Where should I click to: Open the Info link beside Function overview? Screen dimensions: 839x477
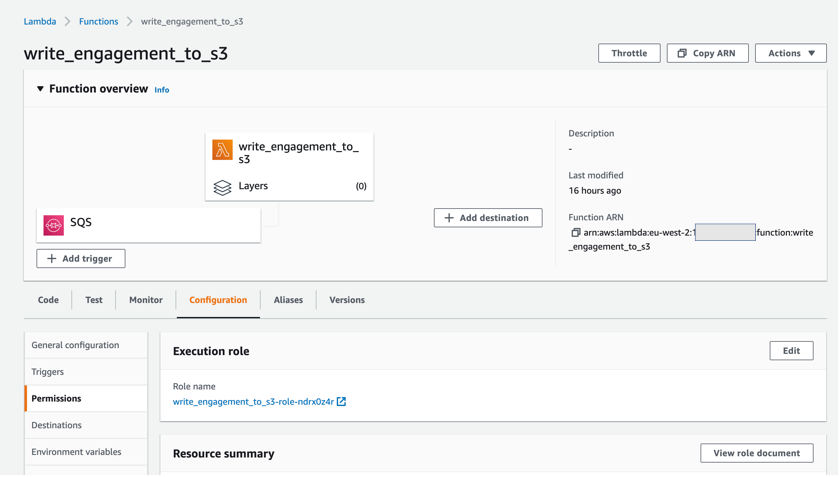pos(162,90)
